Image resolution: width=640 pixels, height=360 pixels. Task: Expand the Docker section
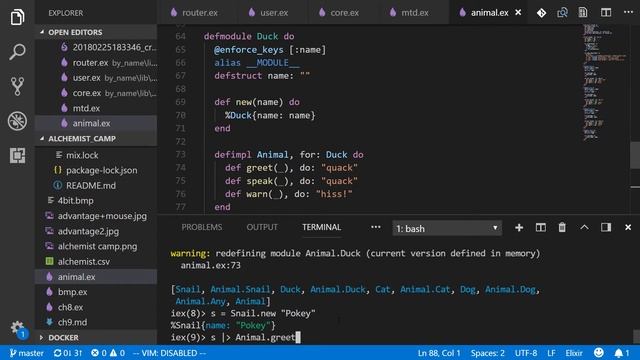coord(96,338)
